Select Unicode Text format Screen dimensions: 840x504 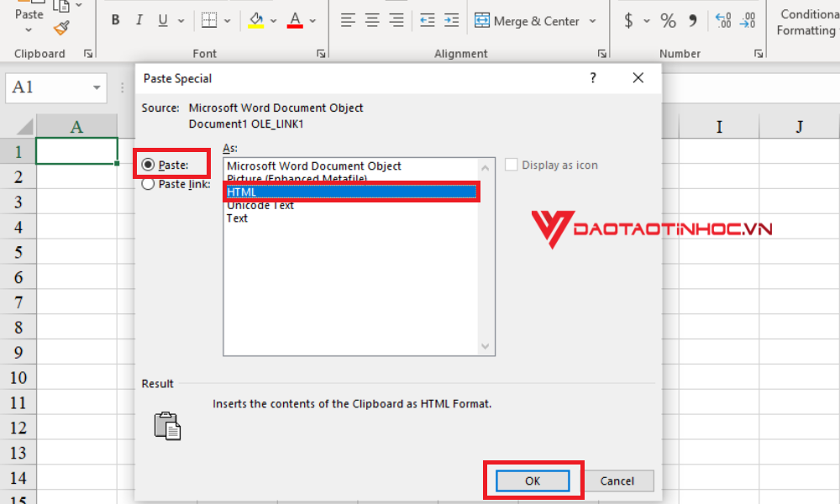pos(260,206)
